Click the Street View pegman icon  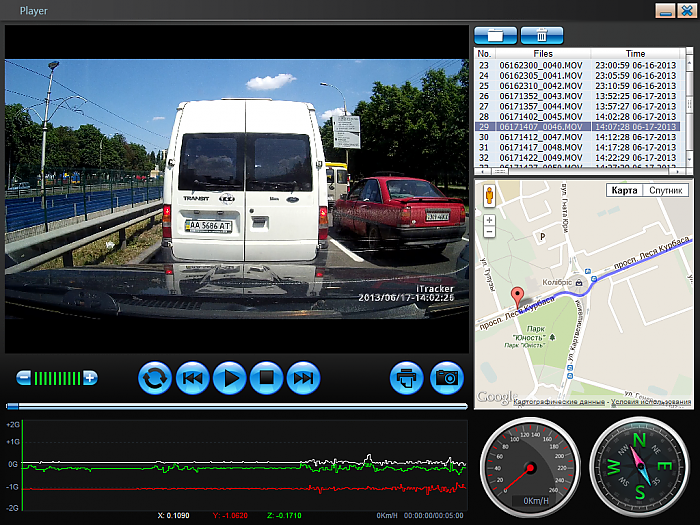(x=490, y=195)
